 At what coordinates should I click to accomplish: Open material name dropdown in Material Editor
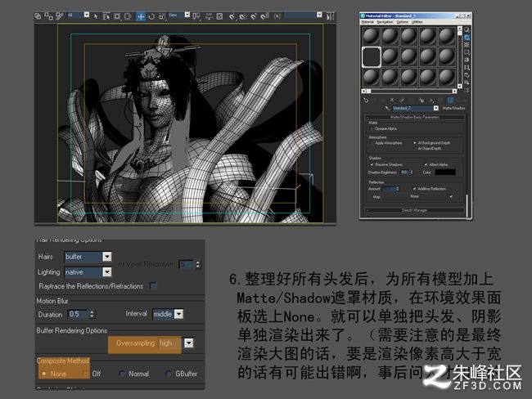(x=436, y=108)
